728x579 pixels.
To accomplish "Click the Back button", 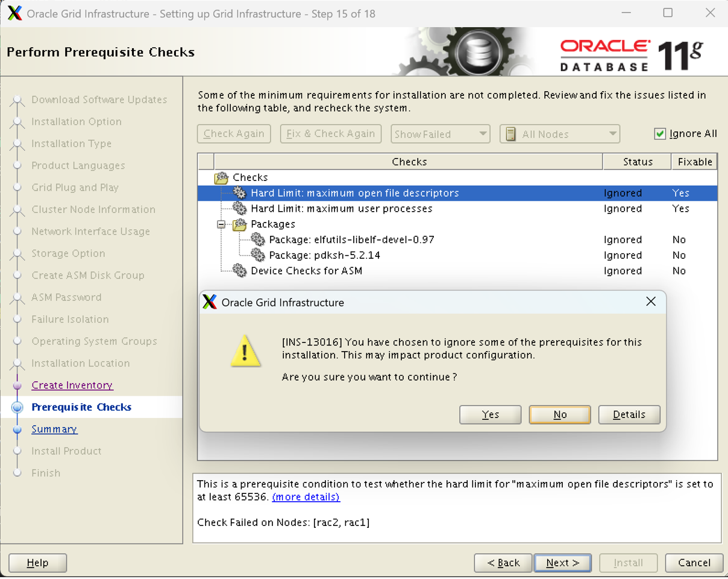I will click(x=503, y=563).
